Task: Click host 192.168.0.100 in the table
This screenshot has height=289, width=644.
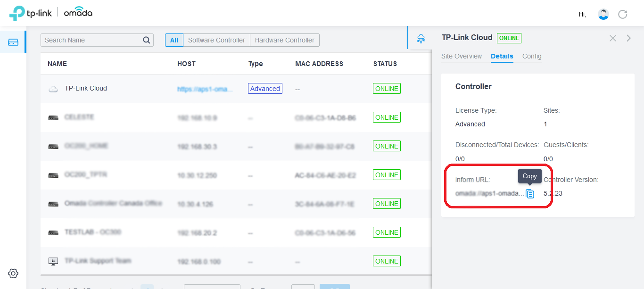Action: pyautogui.click(x=199, y=262)
